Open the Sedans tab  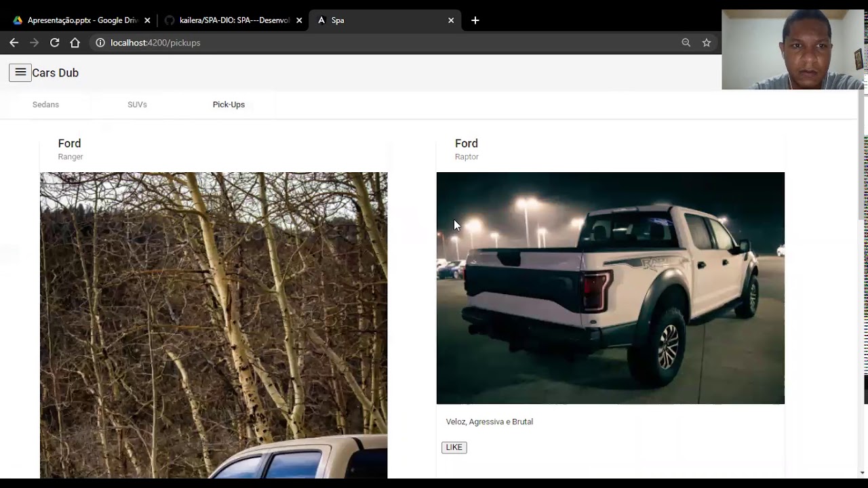(x=45, y=104)
